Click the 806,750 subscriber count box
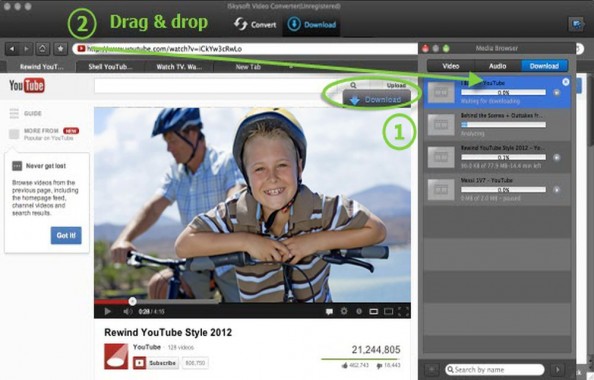 pyautogui.click(x=195, y=363)
